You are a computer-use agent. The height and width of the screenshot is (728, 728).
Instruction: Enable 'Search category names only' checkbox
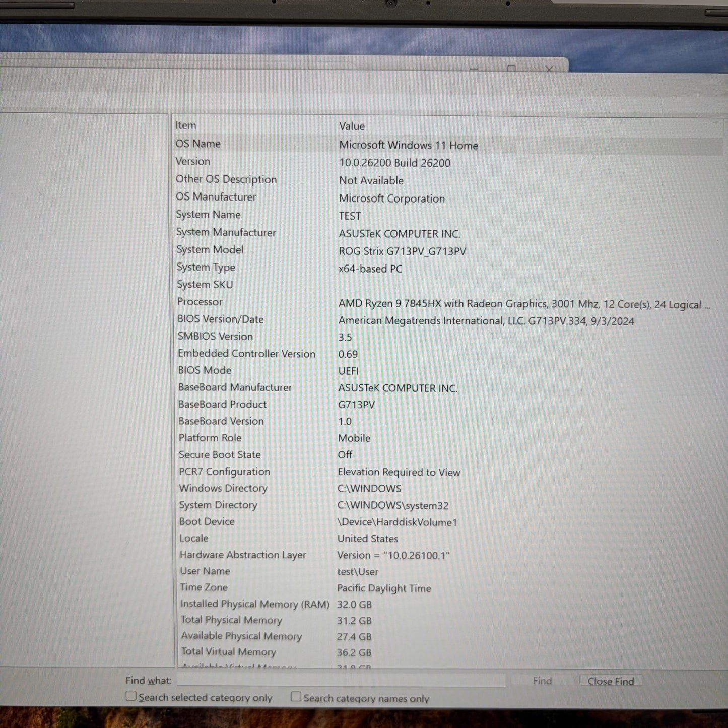coord(296,697)
